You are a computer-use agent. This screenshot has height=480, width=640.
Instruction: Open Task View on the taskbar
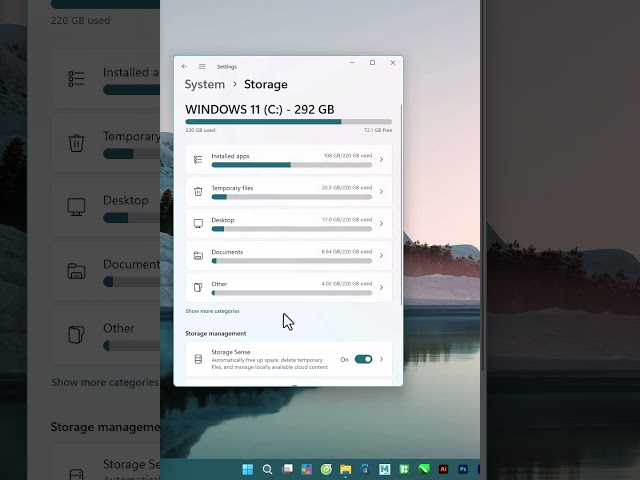(x=287, y=469)
